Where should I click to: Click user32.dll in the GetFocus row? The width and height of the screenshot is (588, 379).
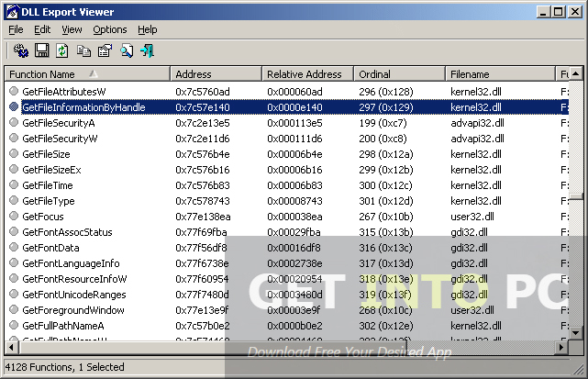click(x=472, y=217)
